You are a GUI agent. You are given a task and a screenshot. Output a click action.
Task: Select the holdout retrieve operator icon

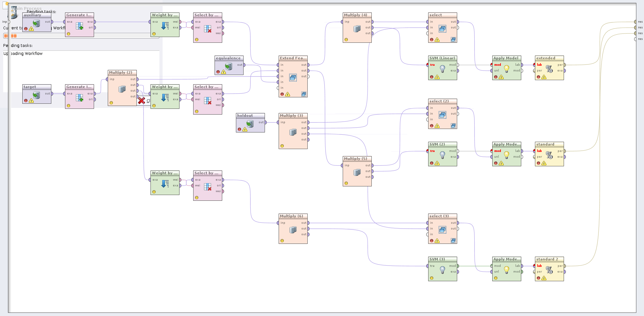pos(250,124)
